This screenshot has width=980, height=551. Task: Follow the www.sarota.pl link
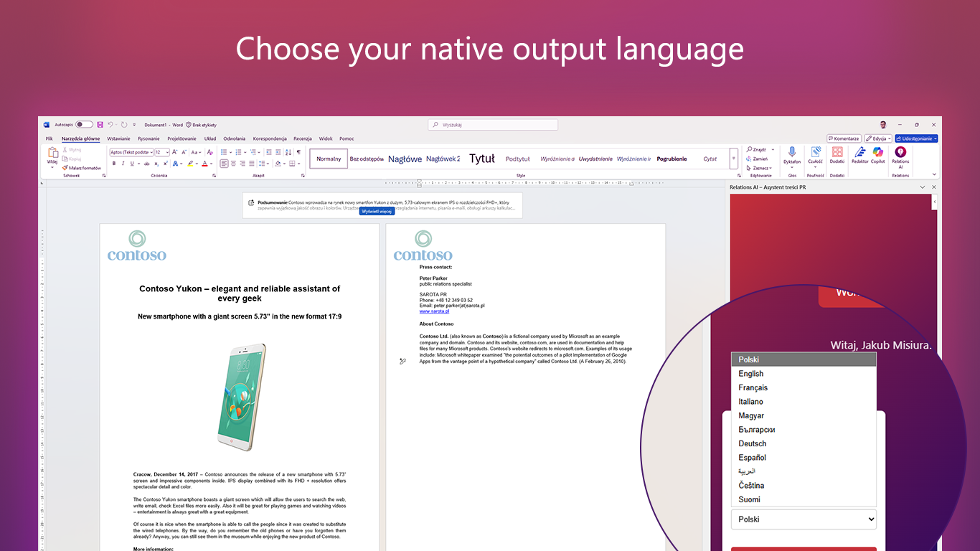click(x=434, y=311)
